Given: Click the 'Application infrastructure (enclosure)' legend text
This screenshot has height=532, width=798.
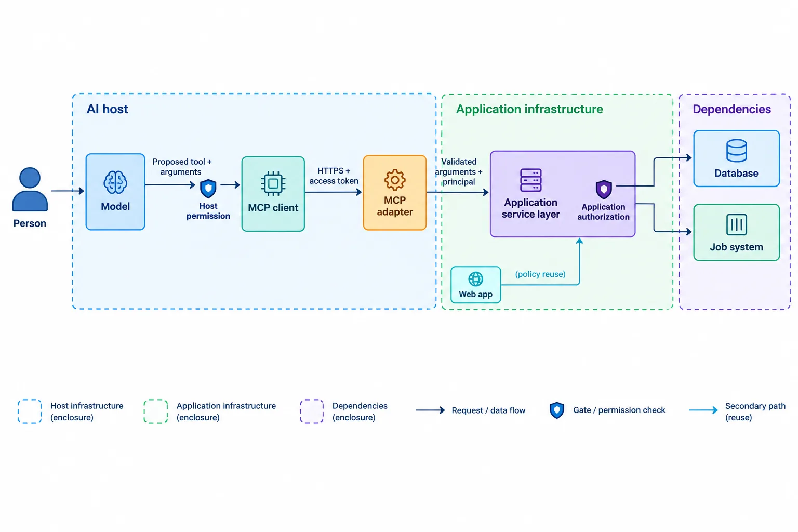Looking at the screenshot, I should (226, 411).
